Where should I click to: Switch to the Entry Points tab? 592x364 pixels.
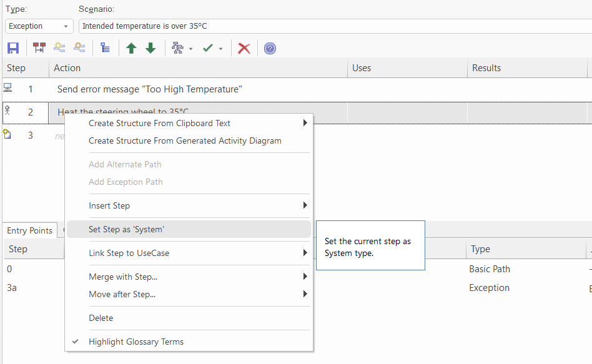pyautogui.click(x=29, y=230)
